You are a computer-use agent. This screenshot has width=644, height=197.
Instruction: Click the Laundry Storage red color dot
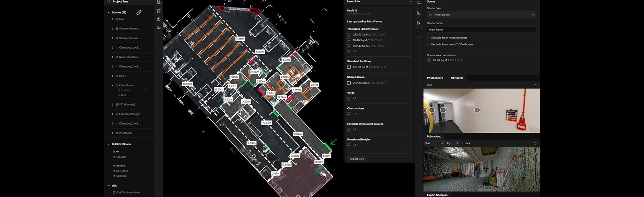click(117, 114)
